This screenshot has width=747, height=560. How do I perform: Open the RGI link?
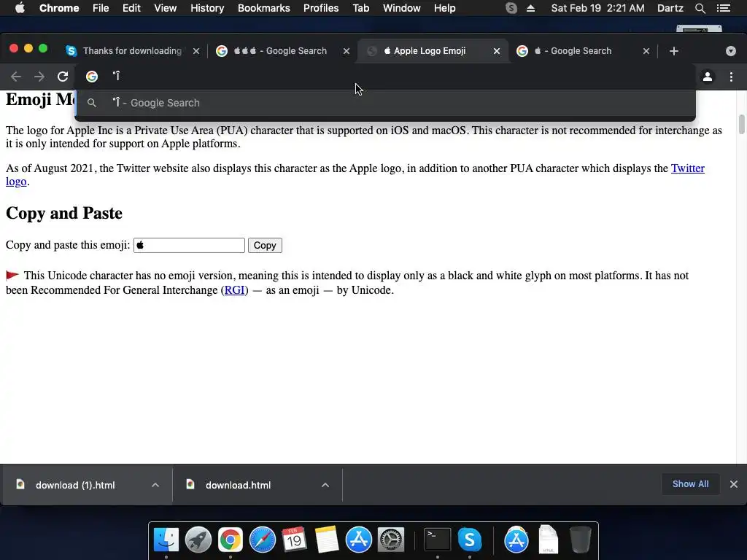pyautogui.click(x=234, y=290)
